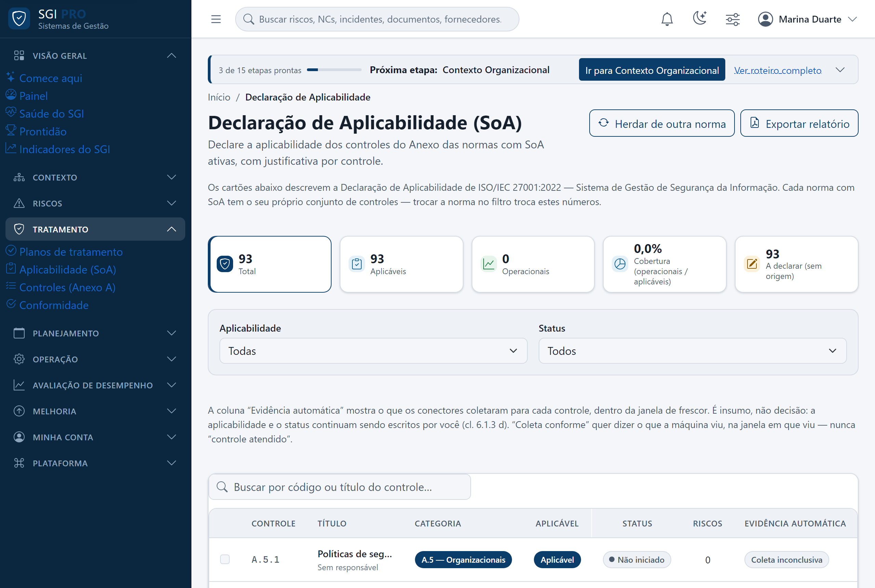
Task: Click the Operação gear icon
Action: point(19,359)
